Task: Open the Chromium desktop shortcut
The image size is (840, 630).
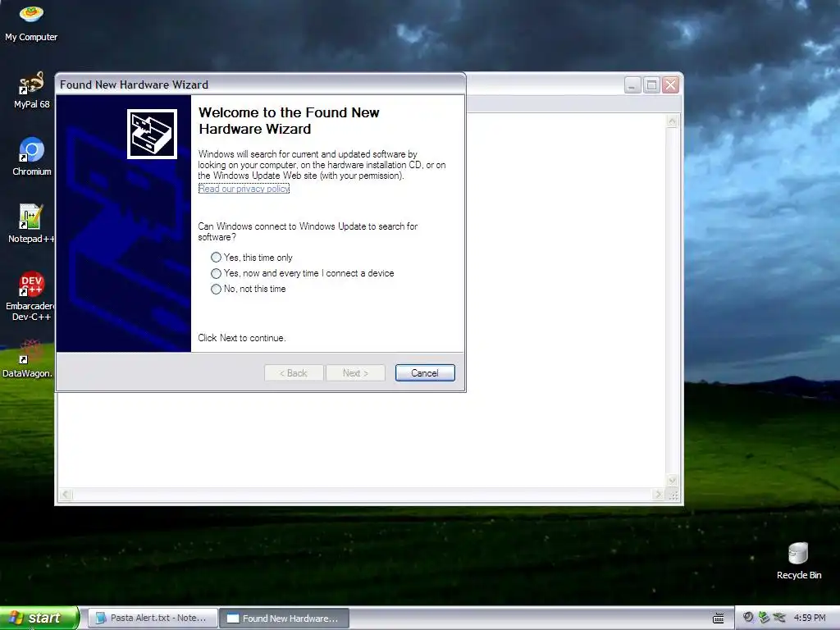Action: coord(31,157)
